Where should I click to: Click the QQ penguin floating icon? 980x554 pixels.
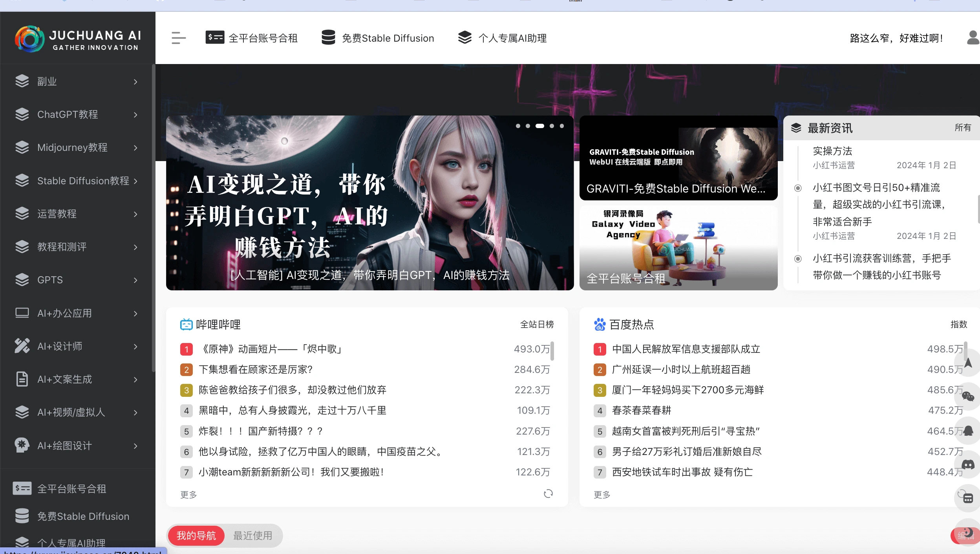[968, 431]
